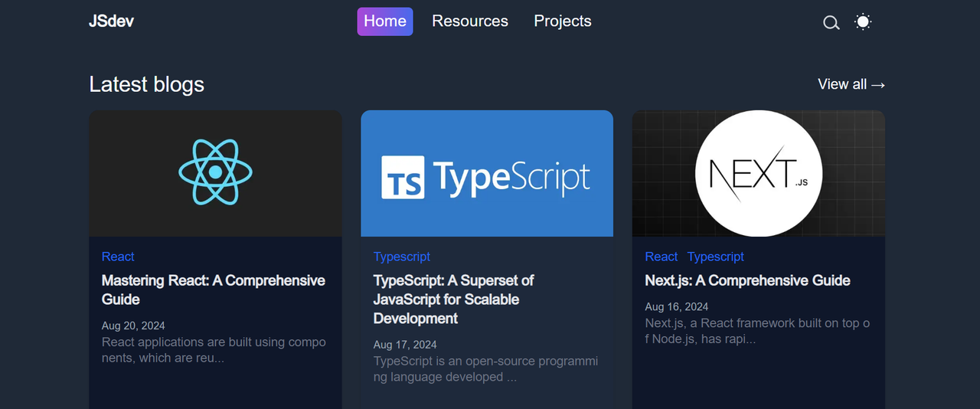Image resolution: width=980 pixels, height=409 pixels.
Task: Select React tag on Next.js card
Action: tap(661, 257)
